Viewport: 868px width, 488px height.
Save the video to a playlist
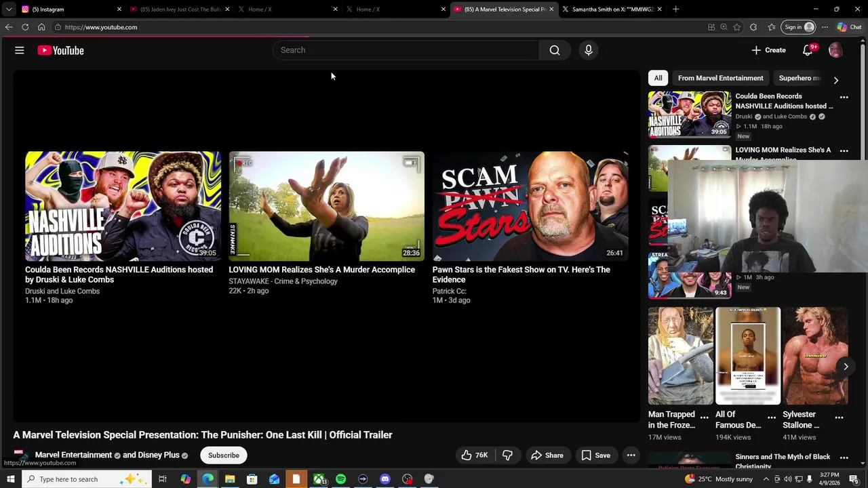click(595, 455)
